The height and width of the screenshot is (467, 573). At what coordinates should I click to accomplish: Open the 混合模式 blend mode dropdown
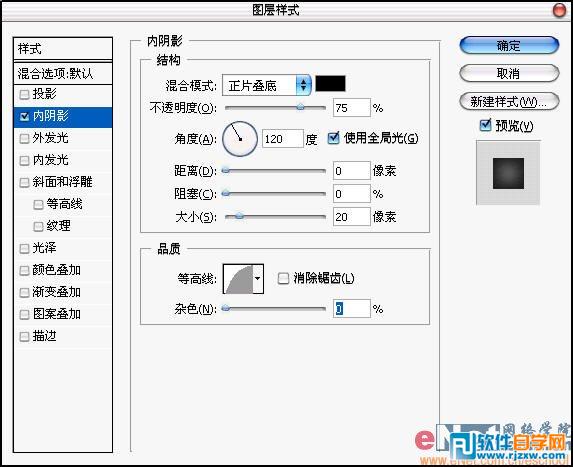[266, 86]
